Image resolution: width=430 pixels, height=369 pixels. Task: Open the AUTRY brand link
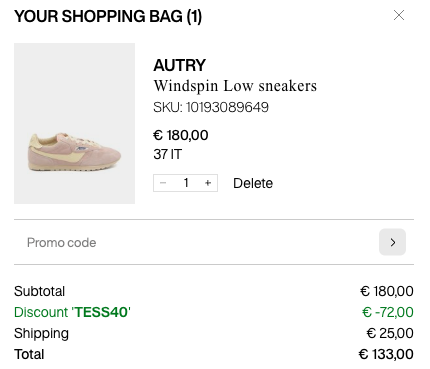pos(179,65)
